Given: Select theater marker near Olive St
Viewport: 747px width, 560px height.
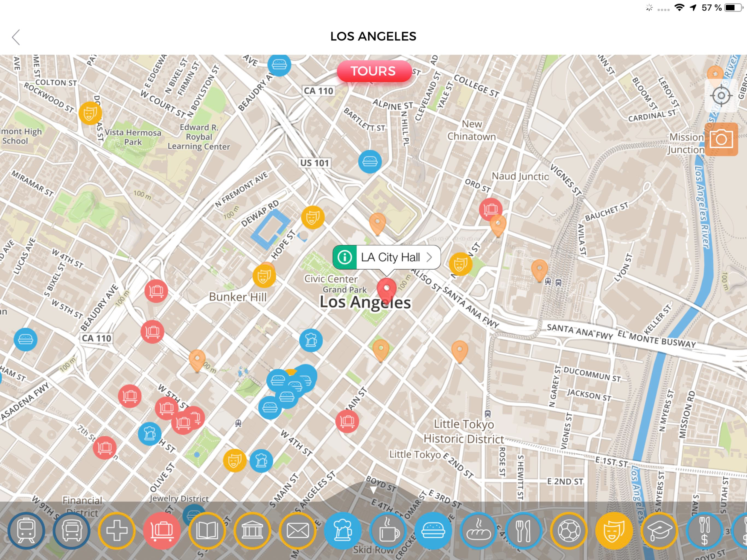Looking at the screenshot, I should tap(234, 460).
